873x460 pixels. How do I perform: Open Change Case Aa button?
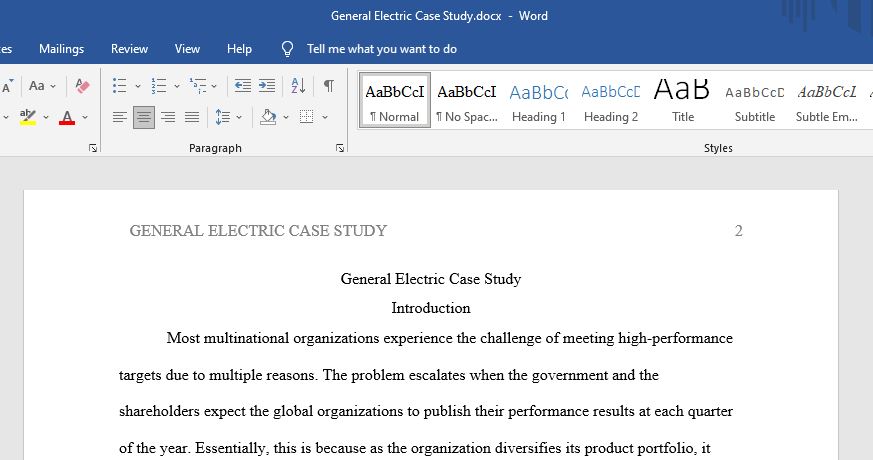point(37,86)
